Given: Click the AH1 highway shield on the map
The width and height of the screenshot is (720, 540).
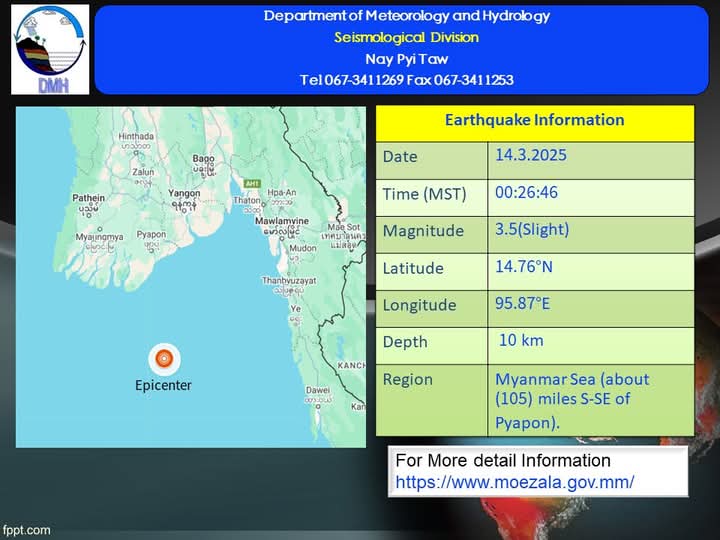Looking at the screenshot, I should pos(252,184).
